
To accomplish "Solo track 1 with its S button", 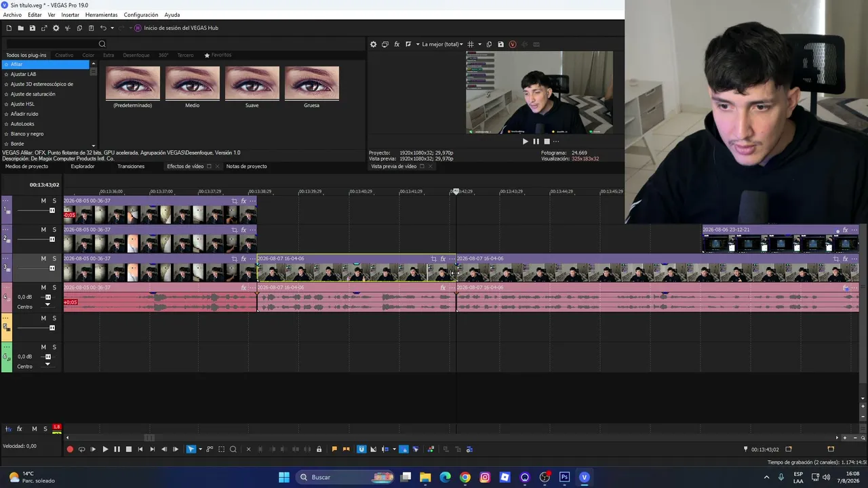I will click(54, 201).
